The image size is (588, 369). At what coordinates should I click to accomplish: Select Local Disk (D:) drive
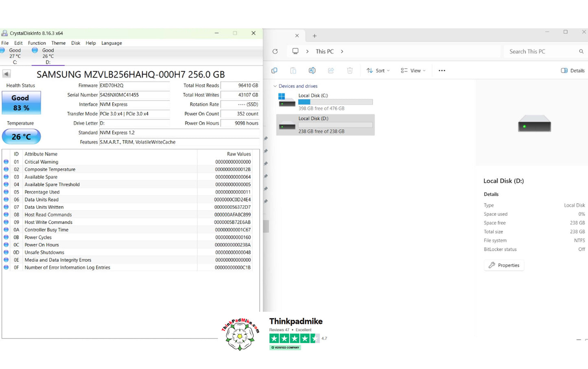pyautogui.click(x=325, y=125)
